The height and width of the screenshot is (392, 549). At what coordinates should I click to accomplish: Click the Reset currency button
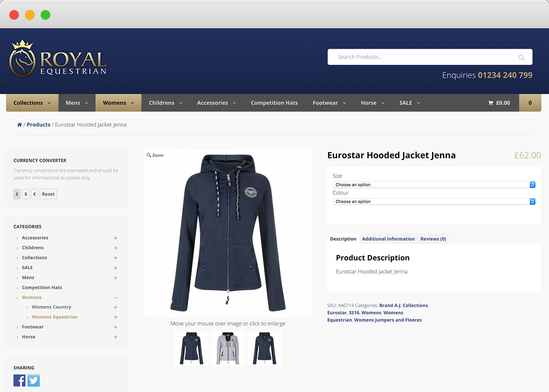(48, 194)
